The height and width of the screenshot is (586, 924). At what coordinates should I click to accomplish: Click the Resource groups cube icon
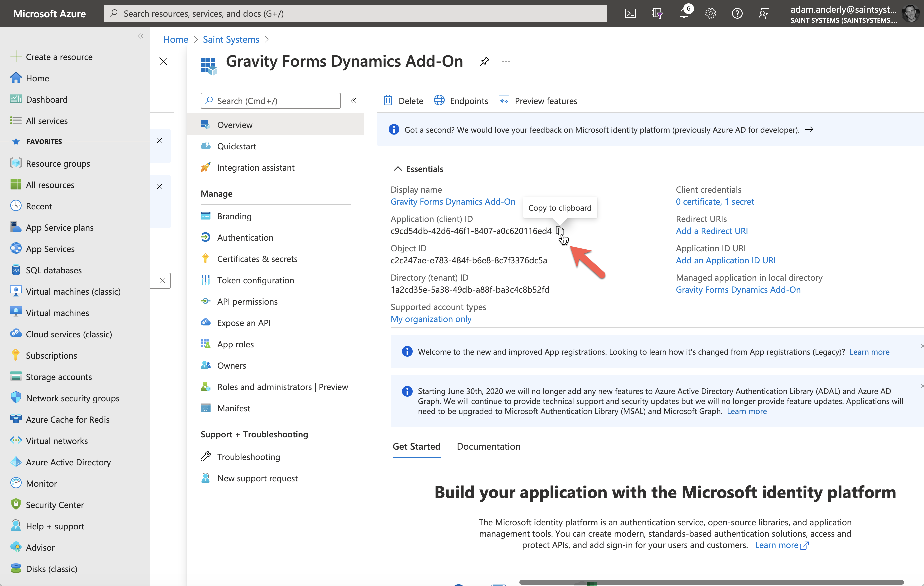[16, 163]
